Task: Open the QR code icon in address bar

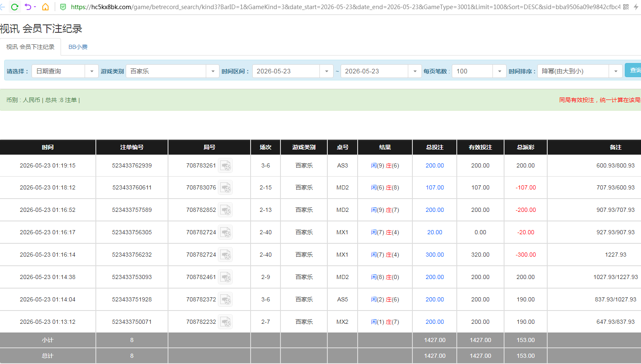Action: [626, 7]
